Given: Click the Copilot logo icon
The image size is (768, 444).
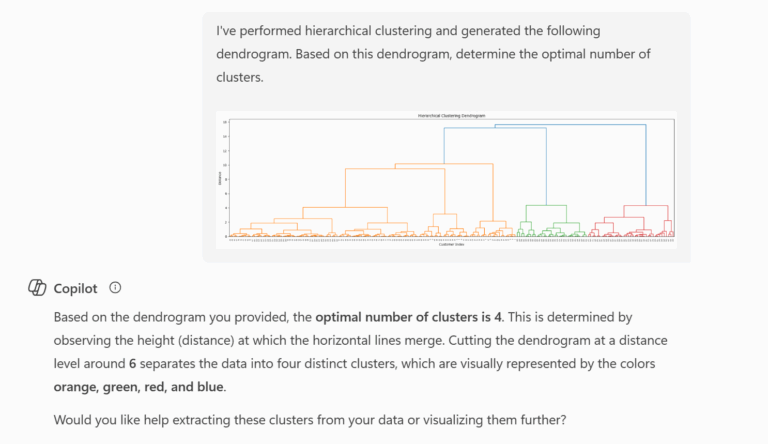Looking at the screenshot, I should coord(37,288).
